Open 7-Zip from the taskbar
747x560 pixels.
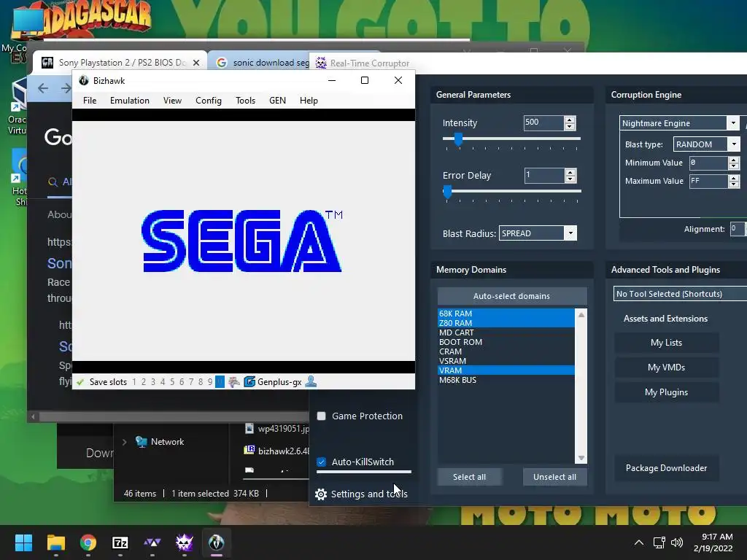120,542
